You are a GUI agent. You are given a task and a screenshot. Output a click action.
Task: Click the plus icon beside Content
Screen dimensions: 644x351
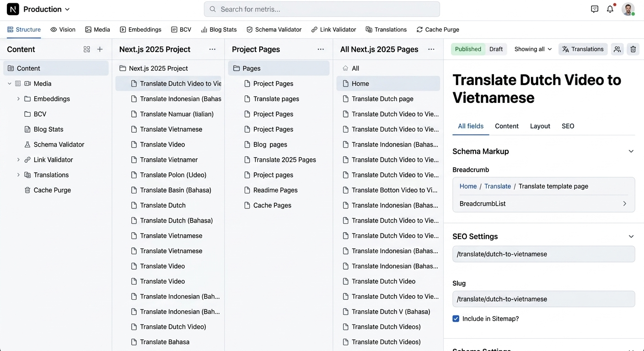coord(100,49)
